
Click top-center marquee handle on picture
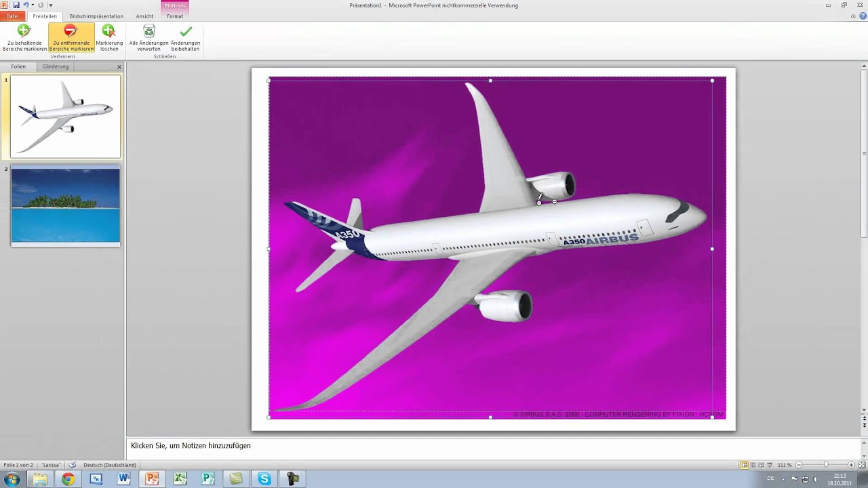pos(490,80)
